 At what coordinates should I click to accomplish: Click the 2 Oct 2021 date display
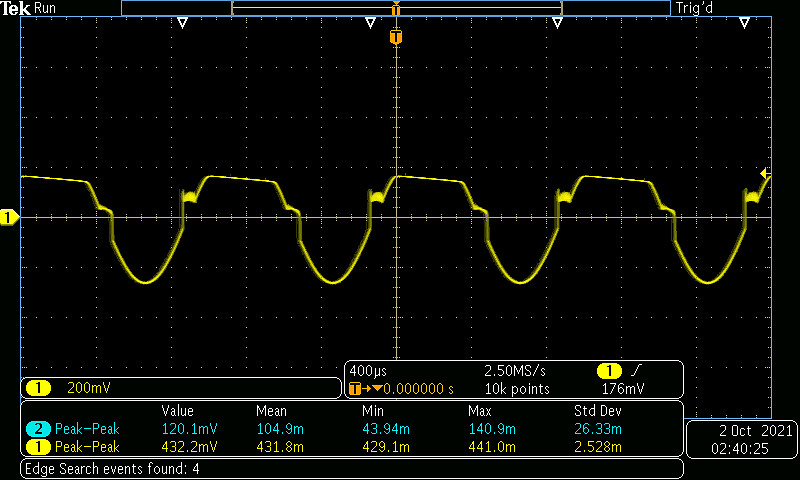point(755,431)
